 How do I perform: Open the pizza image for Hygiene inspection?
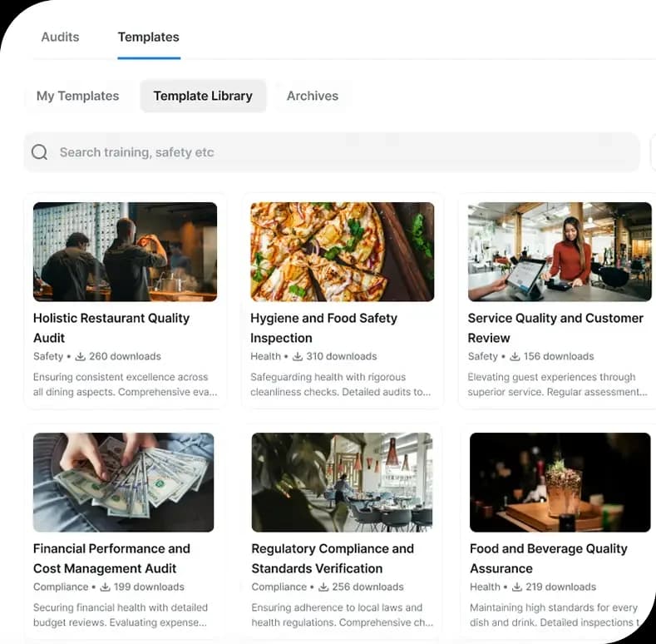(x=343, y=251)
